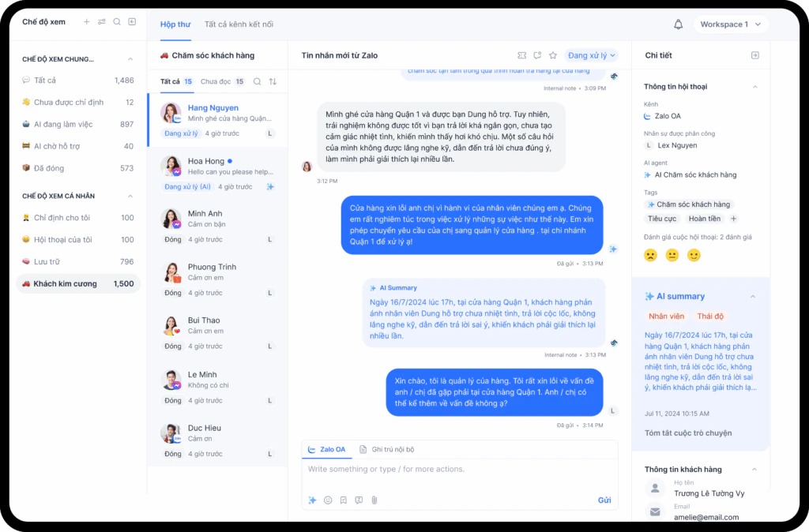Open the emoji picker in message composer
This screenshot has width=809, height=532.
pos(328,500)
